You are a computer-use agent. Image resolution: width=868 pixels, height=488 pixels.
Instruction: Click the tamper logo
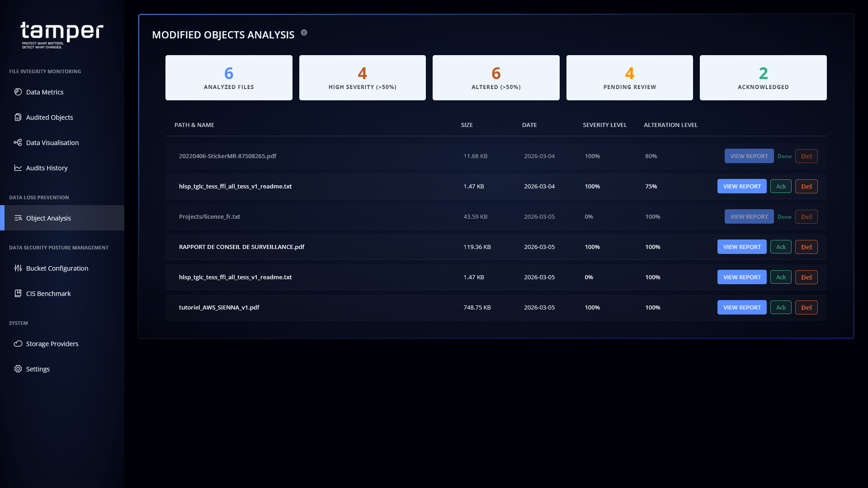point(62,35)
